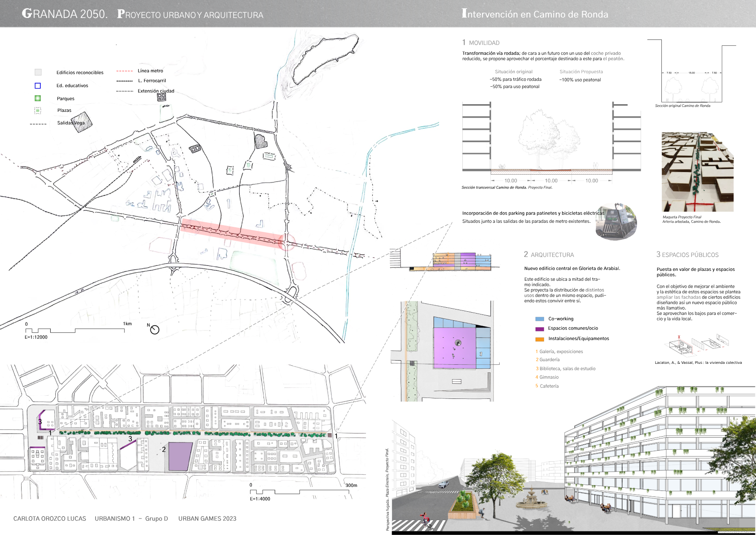Select the Plazas legend icon

(38, 111)
